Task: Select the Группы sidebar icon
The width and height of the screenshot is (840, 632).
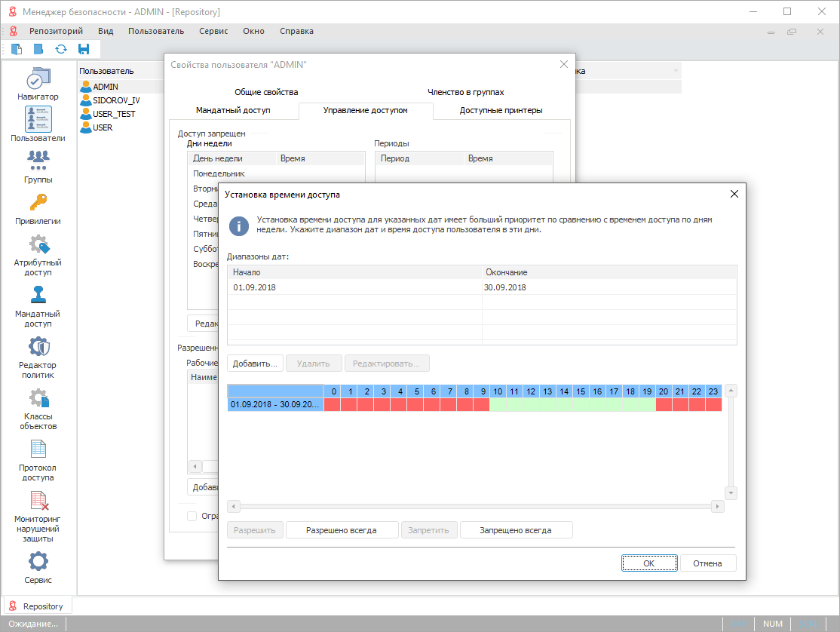Action: pyautogui.click(x=38, y=161)
